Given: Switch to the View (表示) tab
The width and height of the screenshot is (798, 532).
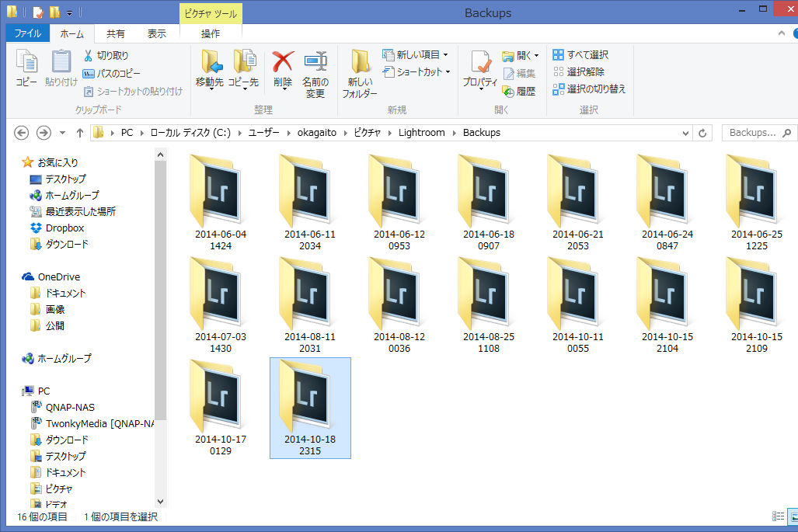Looking at the screenshot, I should pos(157,33).
